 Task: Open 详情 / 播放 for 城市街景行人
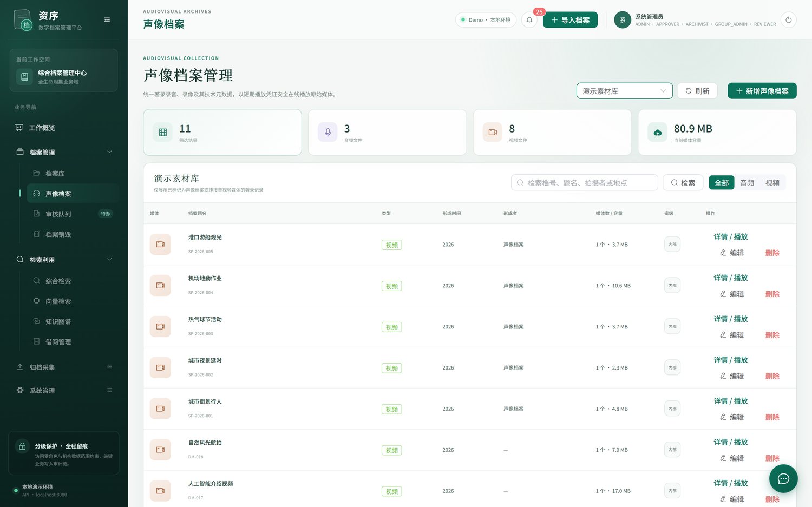(x=730, y=401)
